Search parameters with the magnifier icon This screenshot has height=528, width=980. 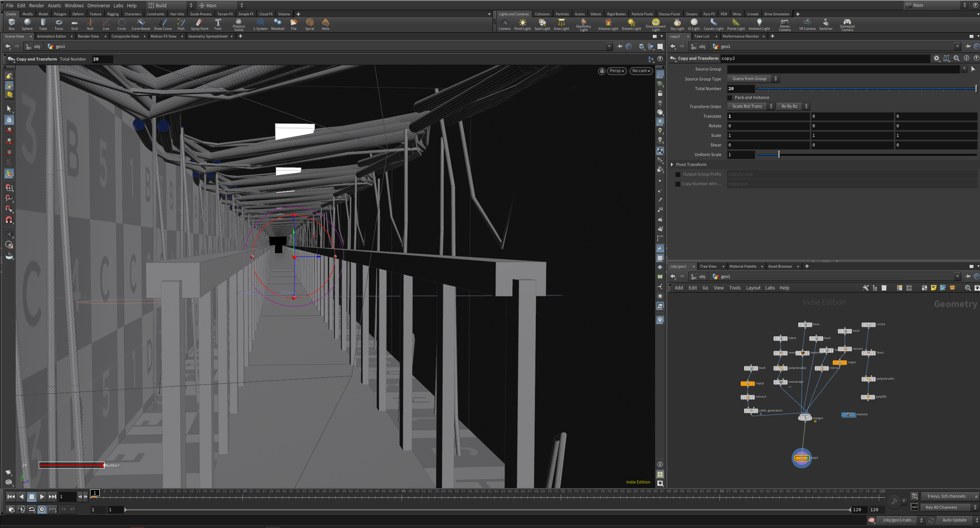pyautogui.click(x=957, y=58)
